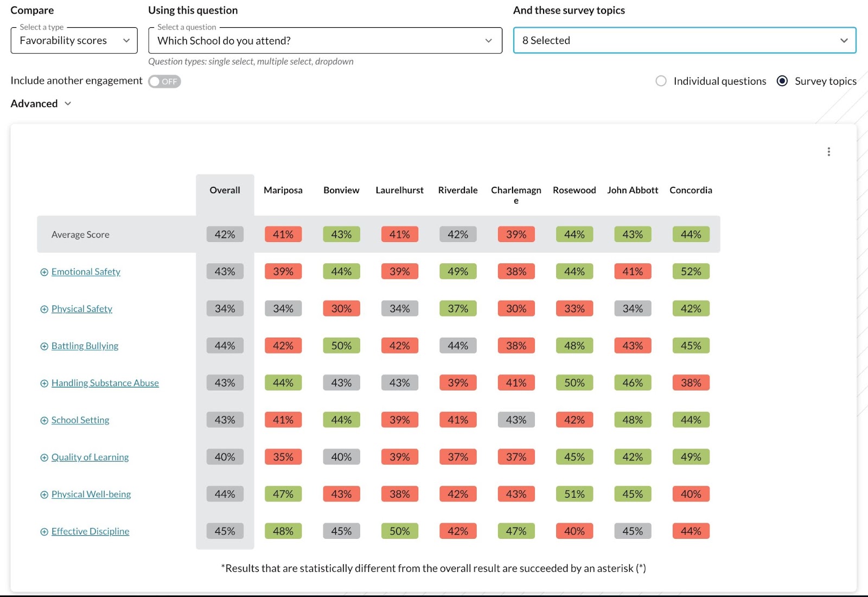Click plus icon beside Physical Well-being
Viewport: 868px width, 597px height.
pos(44,495)
